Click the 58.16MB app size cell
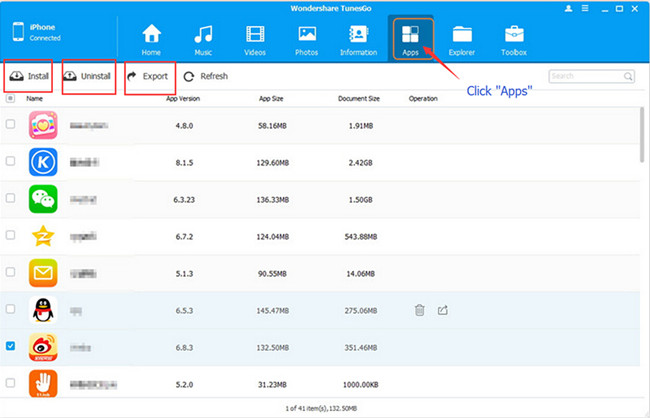Screen dimensions: 650x418 click(272, 126)
